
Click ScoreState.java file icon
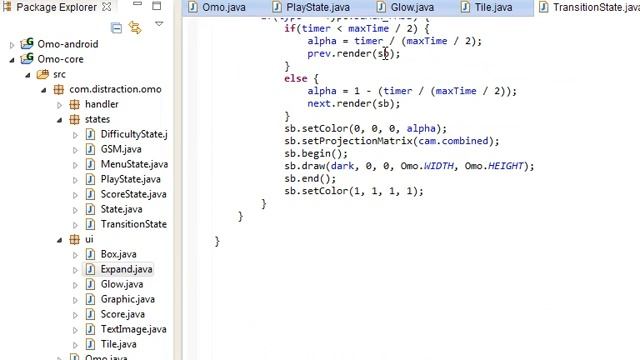click(90, 194)
